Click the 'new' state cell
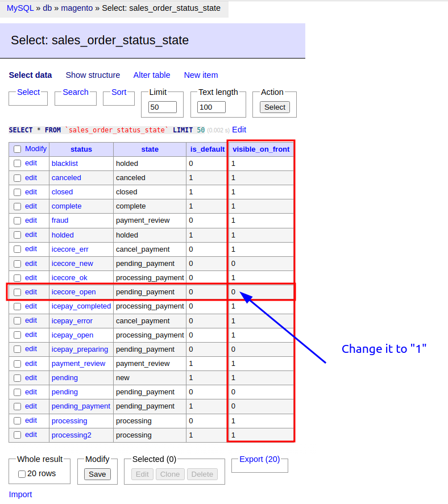This screenshot has width=448, height=504. [x=150, y=378]
